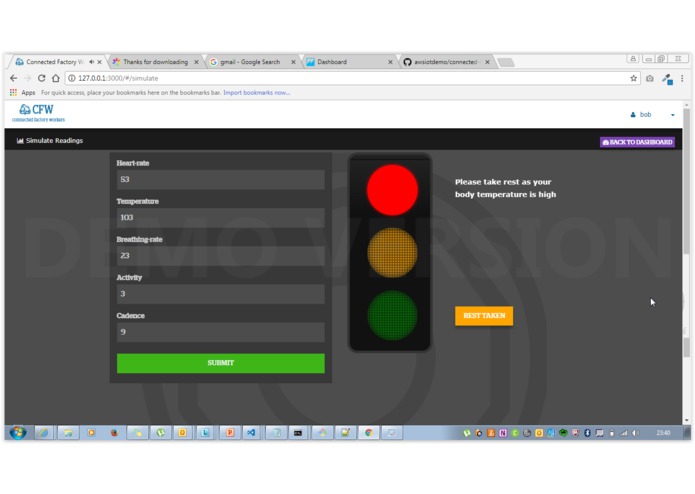Screen dimensions: 695x494
Task: Click the address bar URL
Action: [x=118, y=78]
